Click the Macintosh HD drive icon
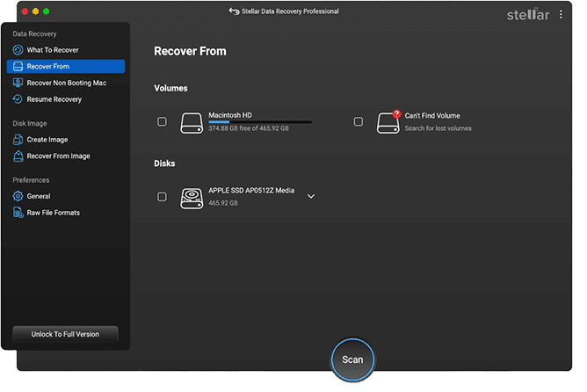This screenshot has height=392, width=587. 192,122
